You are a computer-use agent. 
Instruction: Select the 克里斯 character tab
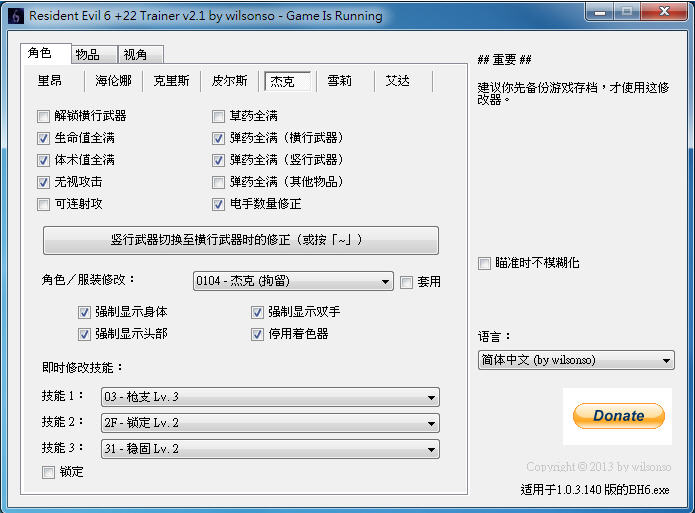tap(171, 81)
